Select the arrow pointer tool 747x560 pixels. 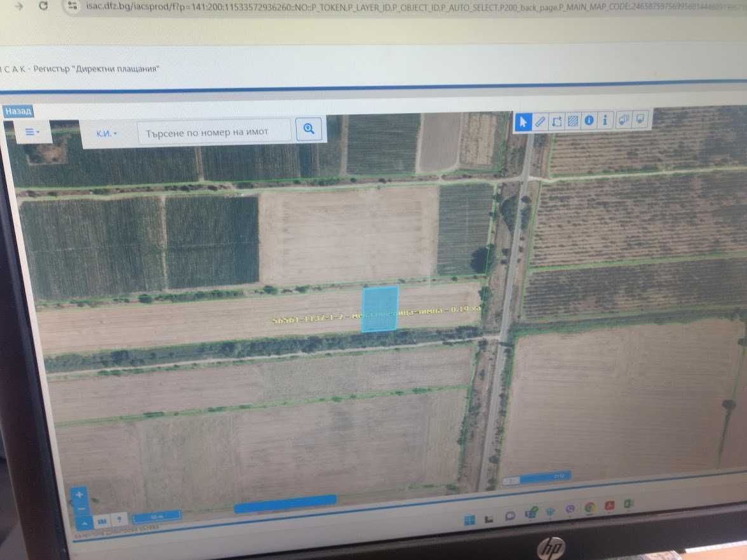point(523,122)
